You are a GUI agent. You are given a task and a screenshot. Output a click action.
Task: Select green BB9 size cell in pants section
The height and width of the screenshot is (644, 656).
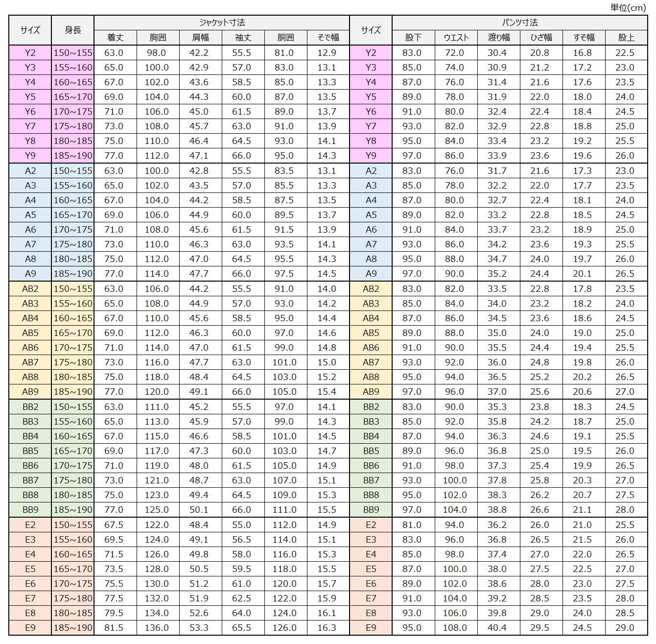pyautogui.click(x=371, y=510)
